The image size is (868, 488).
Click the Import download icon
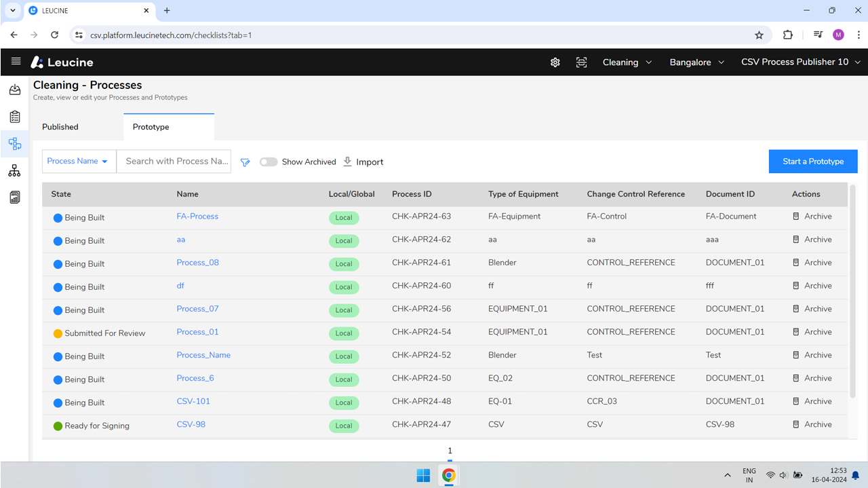347,162
